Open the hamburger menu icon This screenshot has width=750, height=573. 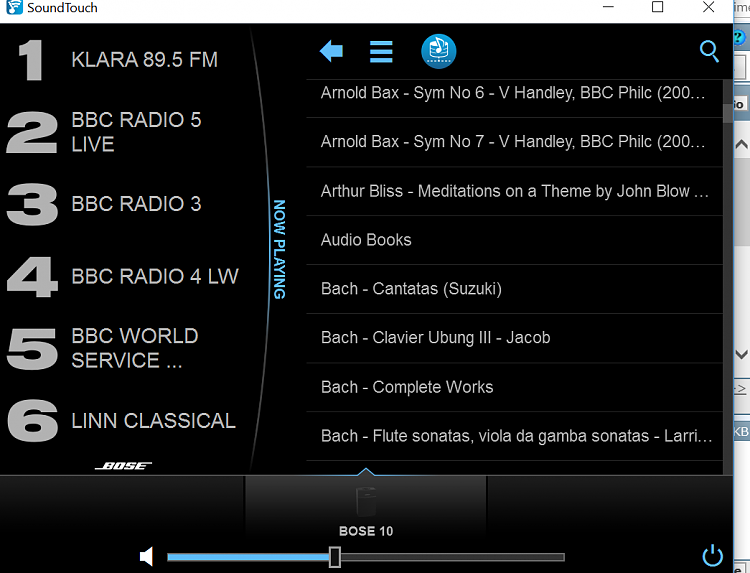381,52
